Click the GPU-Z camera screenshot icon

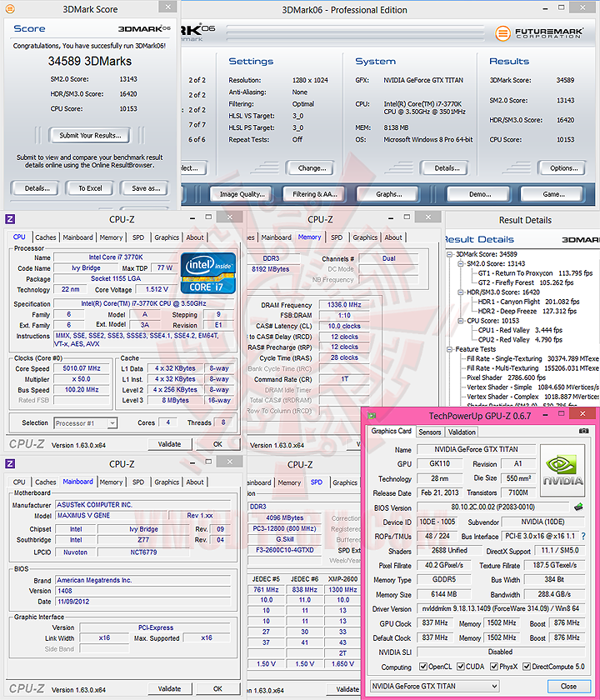coord(583,431)
